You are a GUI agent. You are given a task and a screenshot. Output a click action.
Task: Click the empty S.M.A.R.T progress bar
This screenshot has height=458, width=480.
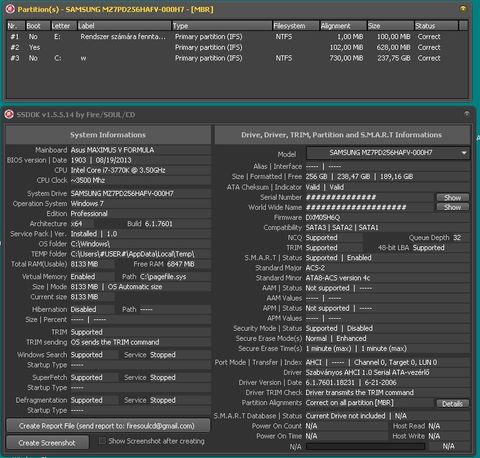(x=365, y=446)
